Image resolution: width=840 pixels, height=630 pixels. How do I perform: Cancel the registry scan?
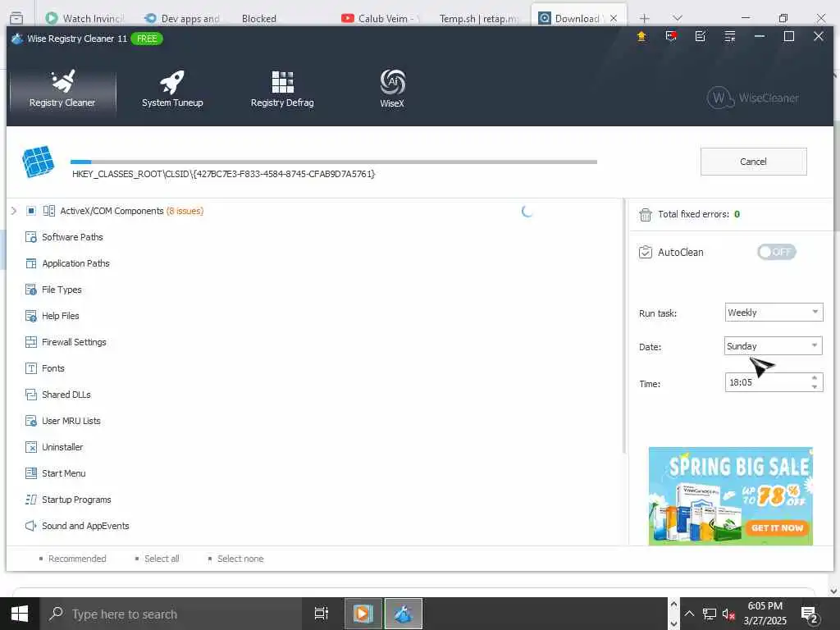(753, 162)
